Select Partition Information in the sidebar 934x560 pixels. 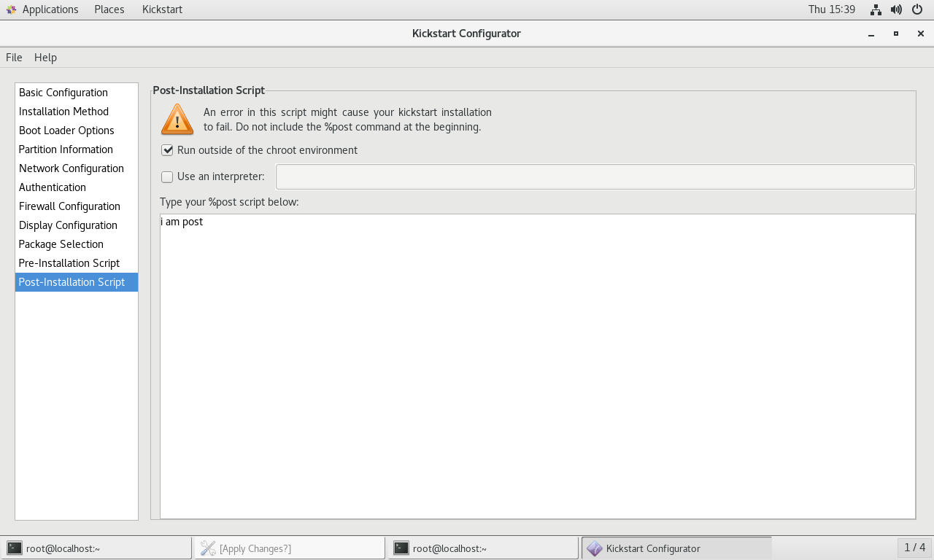click(77, 149)
